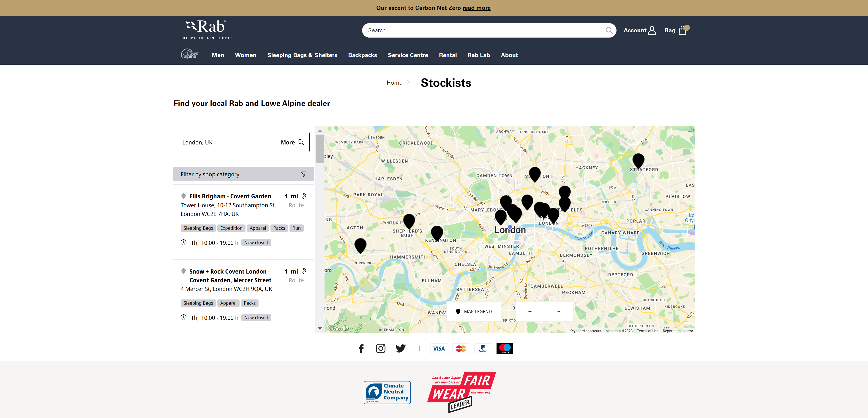
Task: Open the Fair Wear Leader badge
Action: click(462, 392)
